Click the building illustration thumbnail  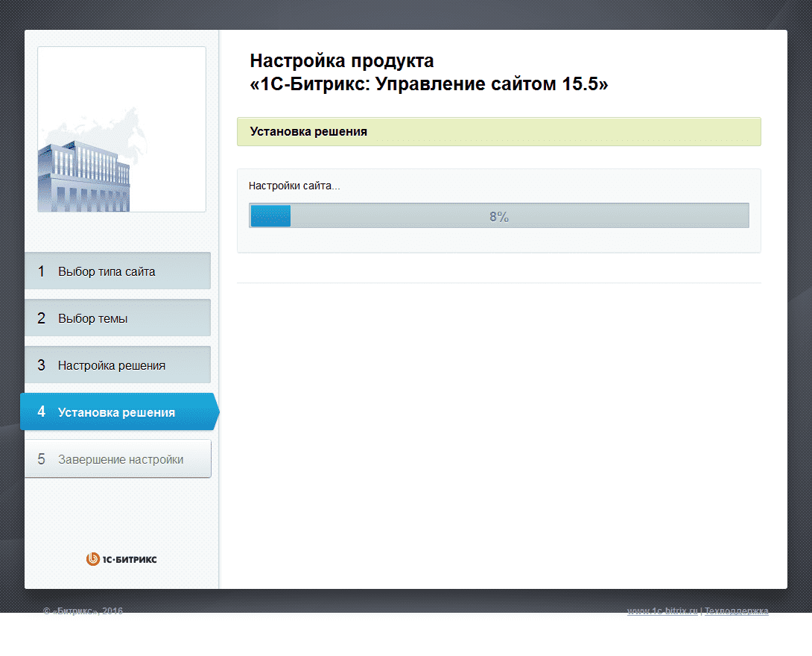pos(121,129)
